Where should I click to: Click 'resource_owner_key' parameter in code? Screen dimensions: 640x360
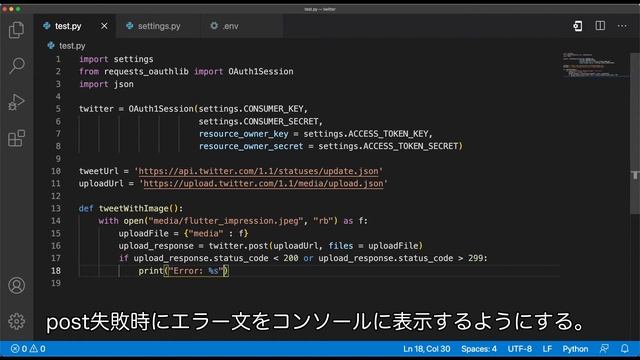(244, 134)
